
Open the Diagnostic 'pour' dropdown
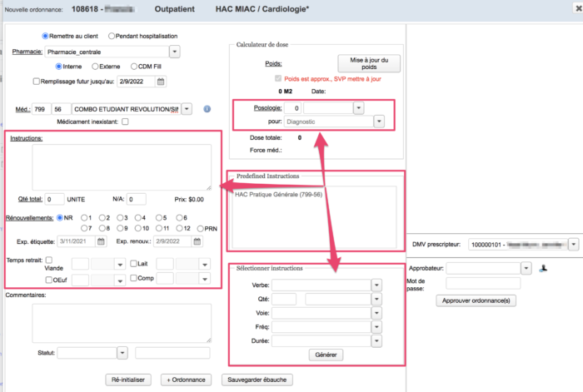(379, 122)
